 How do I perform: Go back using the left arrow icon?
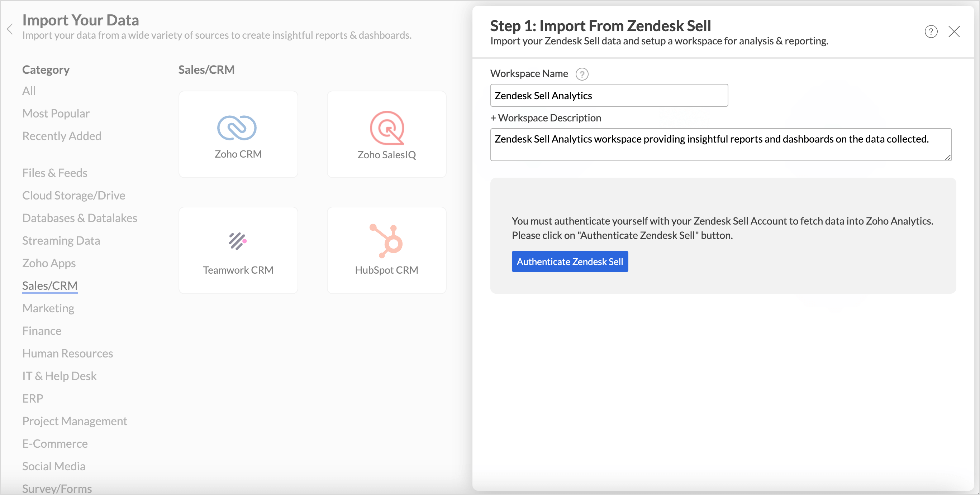(x=10, y=29)
